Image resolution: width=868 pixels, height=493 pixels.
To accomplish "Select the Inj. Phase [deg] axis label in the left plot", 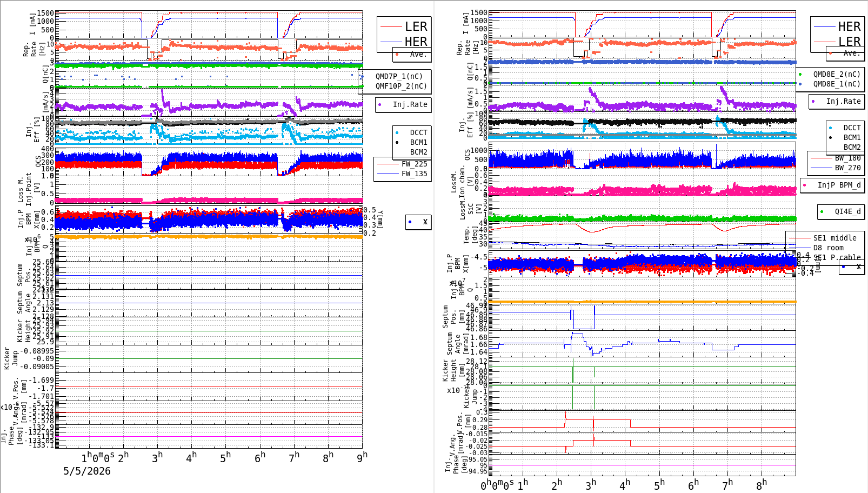I will (x=11, y=436).
